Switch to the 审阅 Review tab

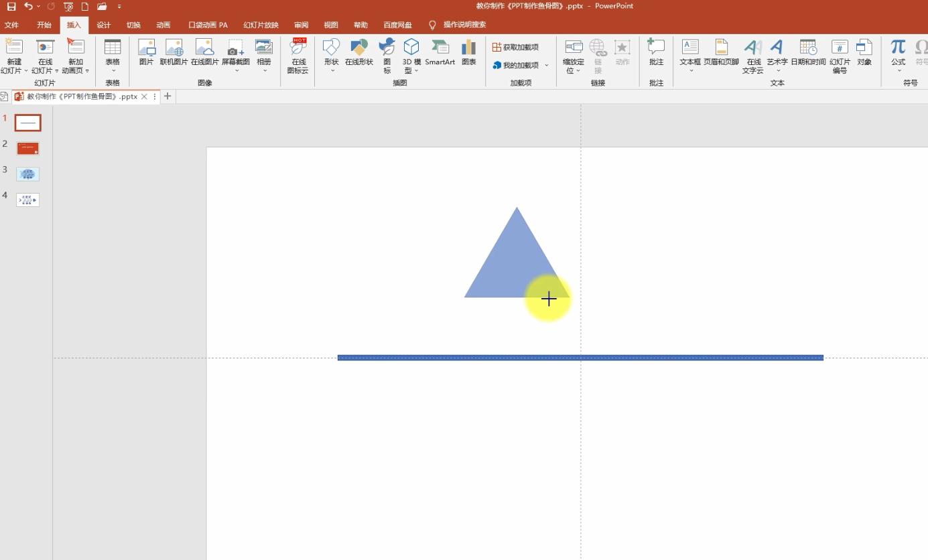pyautogui.click(x=301, y=25)
